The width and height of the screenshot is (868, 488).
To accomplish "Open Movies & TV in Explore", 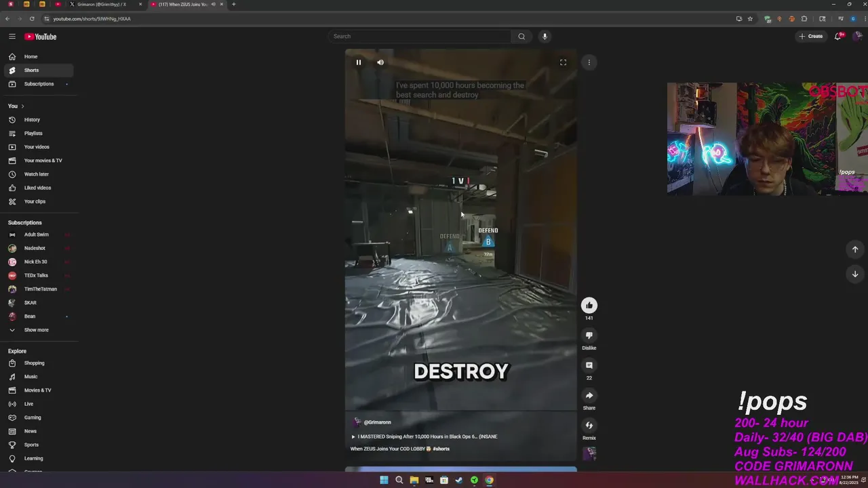I will (39, 390).
